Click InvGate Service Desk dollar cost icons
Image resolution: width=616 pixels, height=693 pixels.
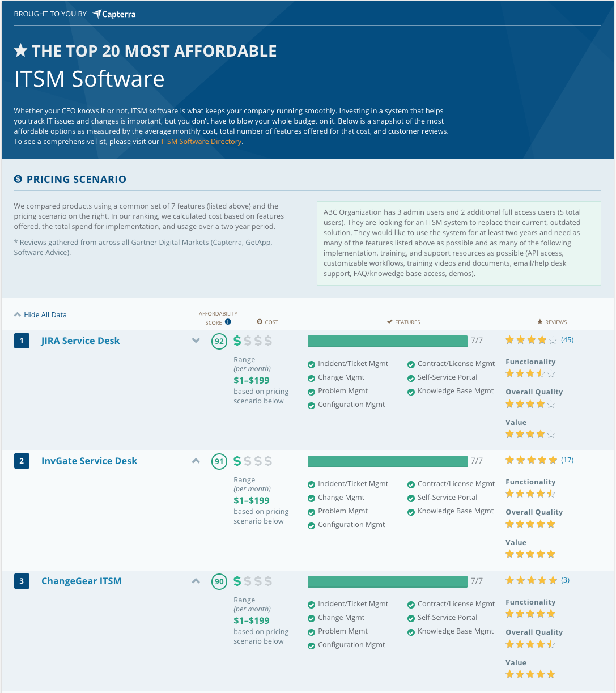[x=253, y=461]
